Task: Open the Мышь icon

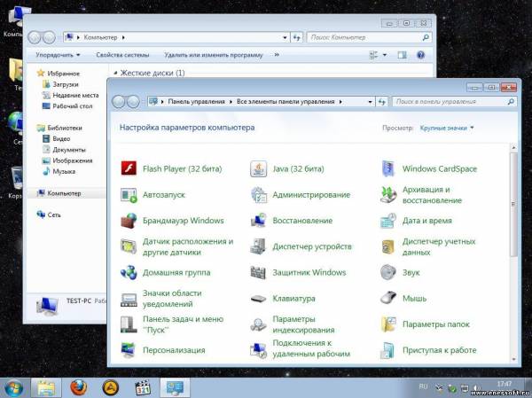Action: [x=388, y=298]
